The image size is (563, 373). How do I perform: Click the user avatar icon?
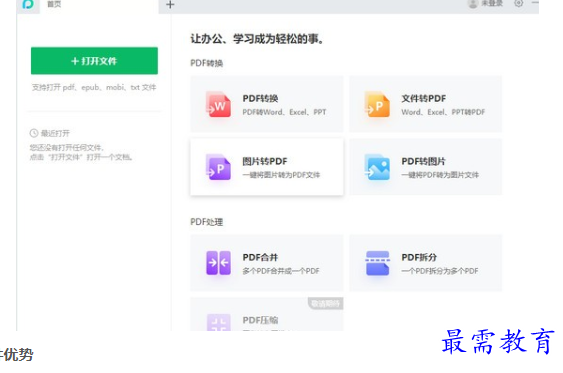click(473, 4)
